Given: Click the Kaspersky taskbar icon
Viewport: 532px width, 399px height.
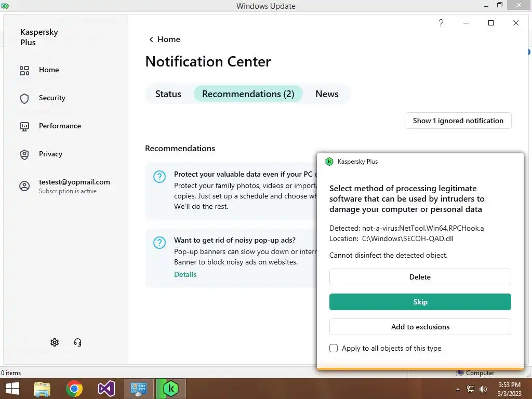Looking at the screenshot, I should (x=170, y=389).
